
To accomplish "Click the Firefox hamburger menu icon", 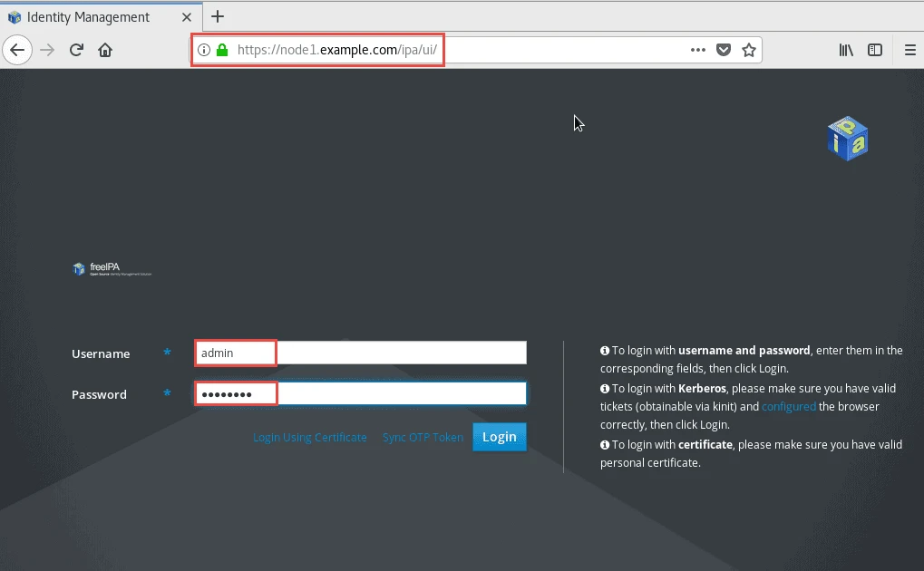I will pyautogui.click(x=909, y=50).
